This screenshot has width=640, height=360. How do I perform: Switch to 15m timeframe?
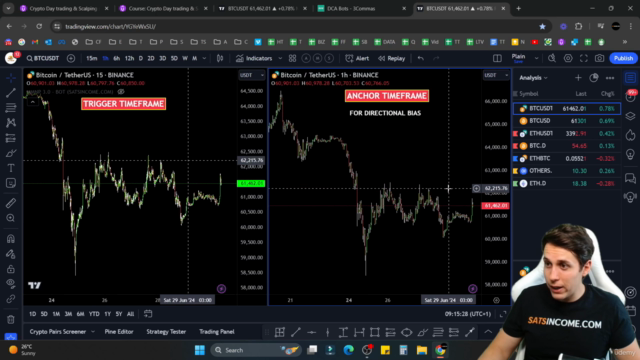tap(92, 58)
